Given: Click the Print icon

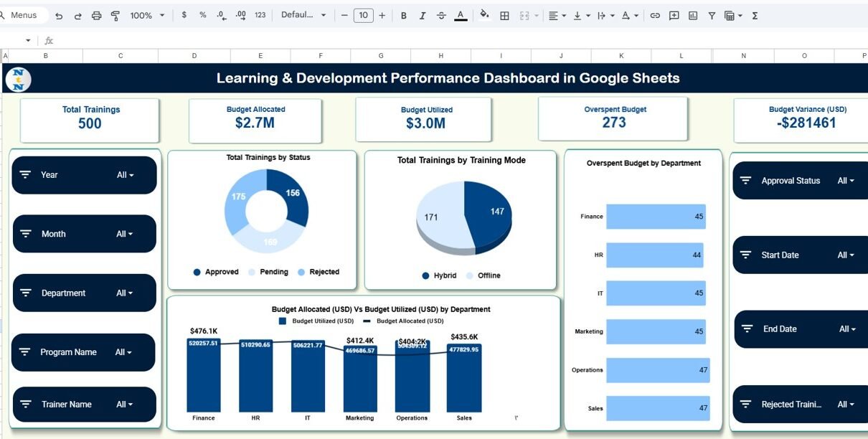Looking at the screenshot, I should point(97,16).
